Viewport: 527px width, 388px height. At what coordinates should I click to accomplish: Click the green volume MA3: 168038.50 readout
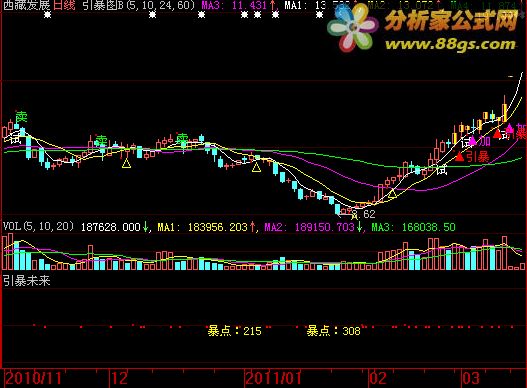[x=413, y=227]
